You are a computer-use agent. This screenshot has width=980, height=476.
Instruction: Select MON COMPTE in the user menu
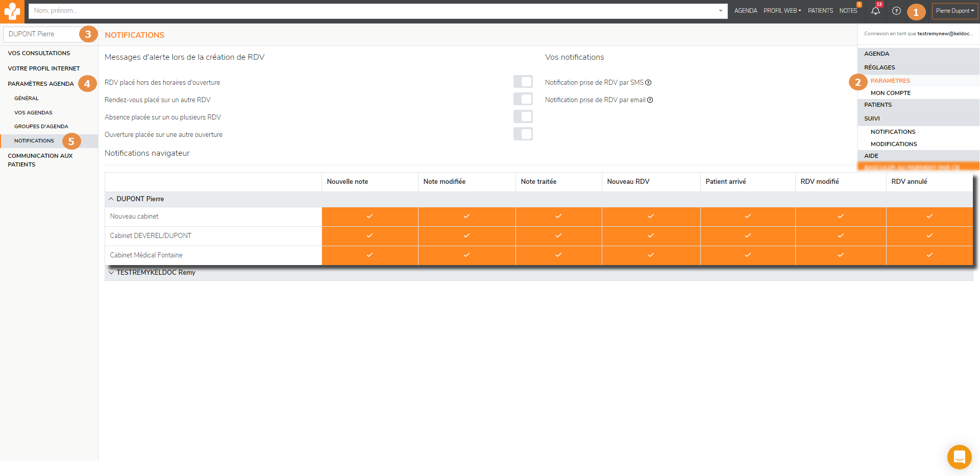point(890,93)
